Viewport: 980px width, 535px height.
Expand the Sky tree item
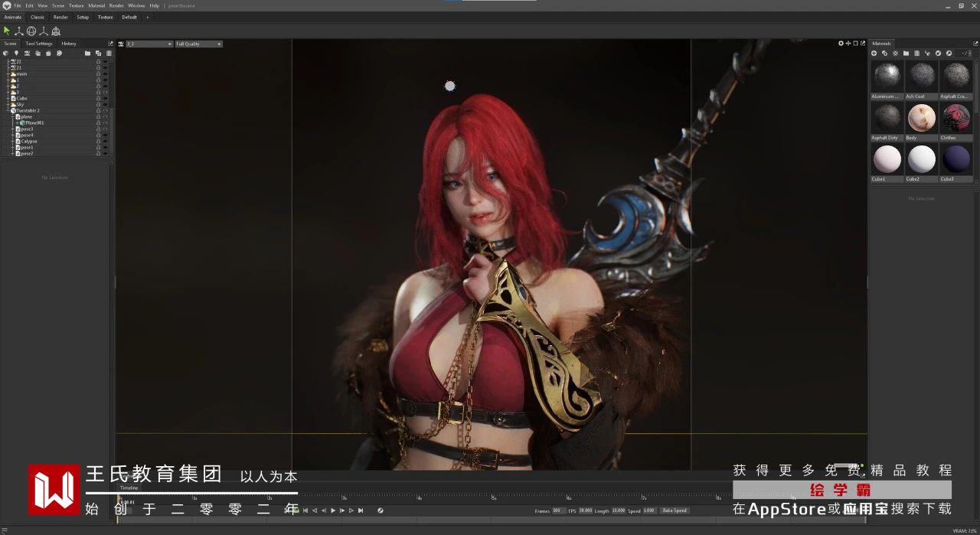8,105
